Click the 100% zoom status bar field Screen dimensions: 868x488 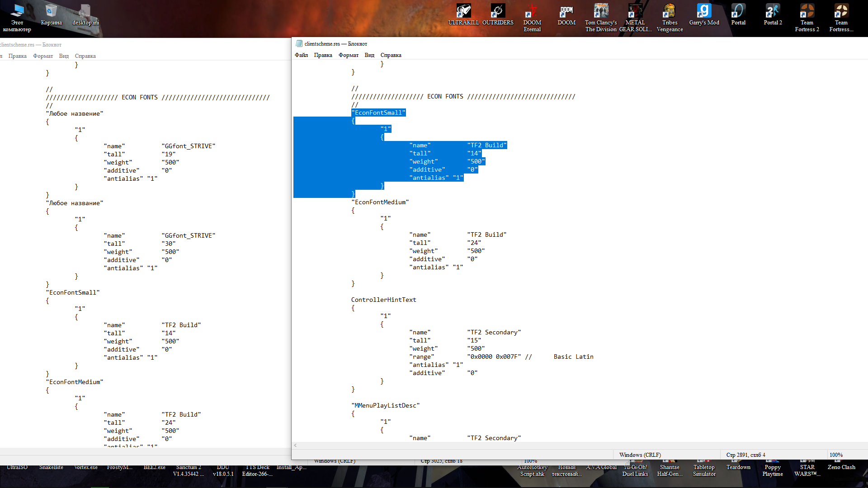(836, 455)
